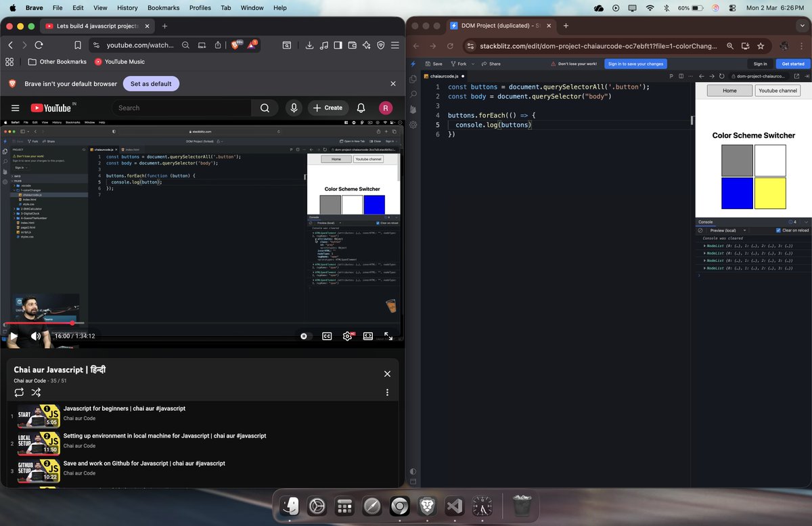Expand the first NodeList console entry
Image resolution: width=812 pixels, height=526 pixels.
[x=705, y=245]
